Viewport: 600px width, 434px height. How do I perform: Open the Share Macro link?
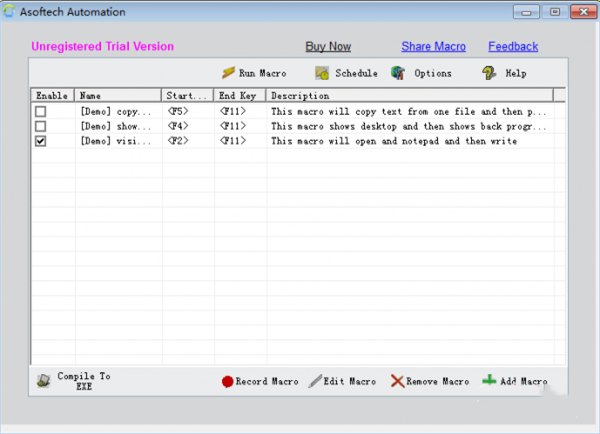[x=434, y=46]
